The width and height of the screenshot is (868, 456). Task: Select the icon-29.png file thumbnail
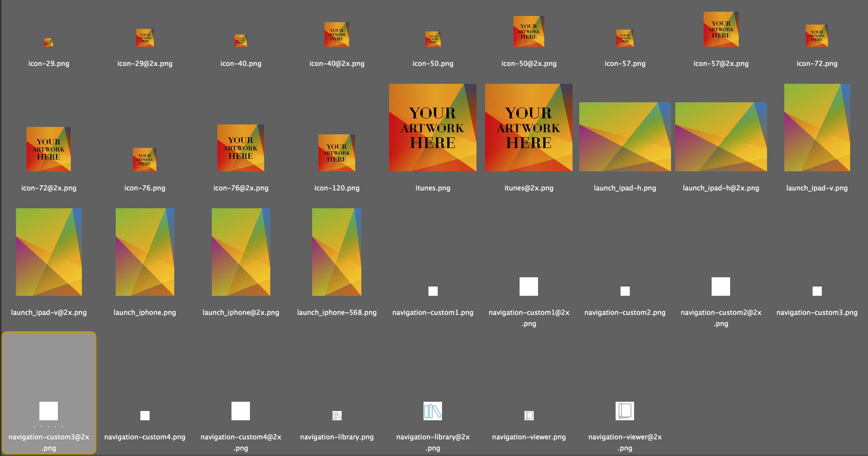49,43
